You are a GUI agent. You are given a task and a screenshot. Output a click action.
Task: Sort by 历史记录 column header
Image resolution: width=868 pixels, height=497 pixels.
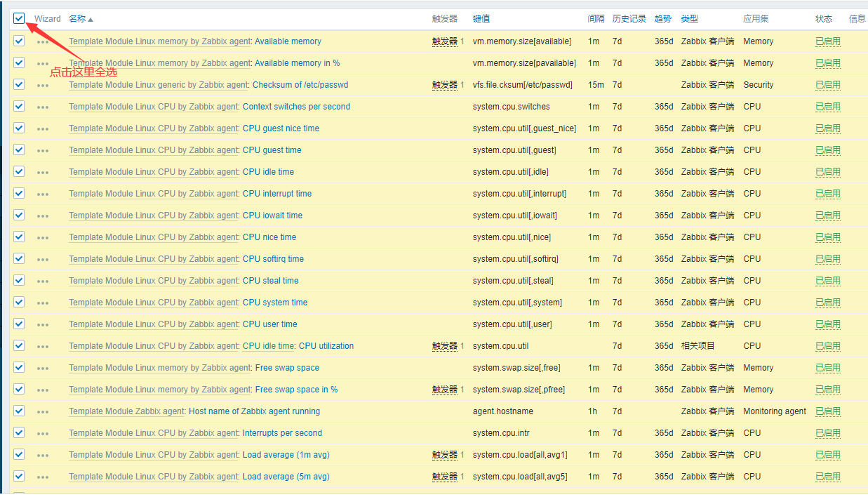point(629,19)
